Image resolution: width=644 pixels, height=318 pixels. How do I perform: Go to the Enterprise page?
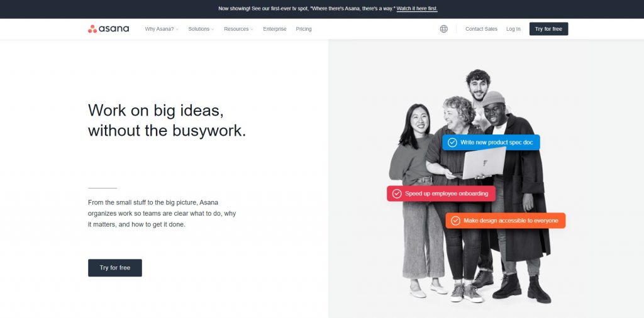coord(275,29)
